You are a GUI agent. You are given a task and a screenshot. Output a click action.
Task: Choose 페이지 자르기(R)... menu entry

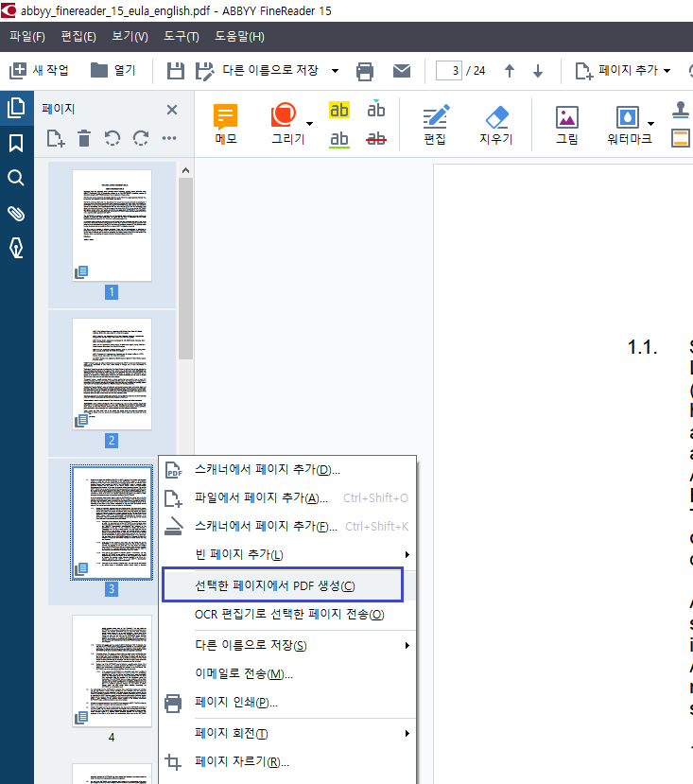click(287, 762)
